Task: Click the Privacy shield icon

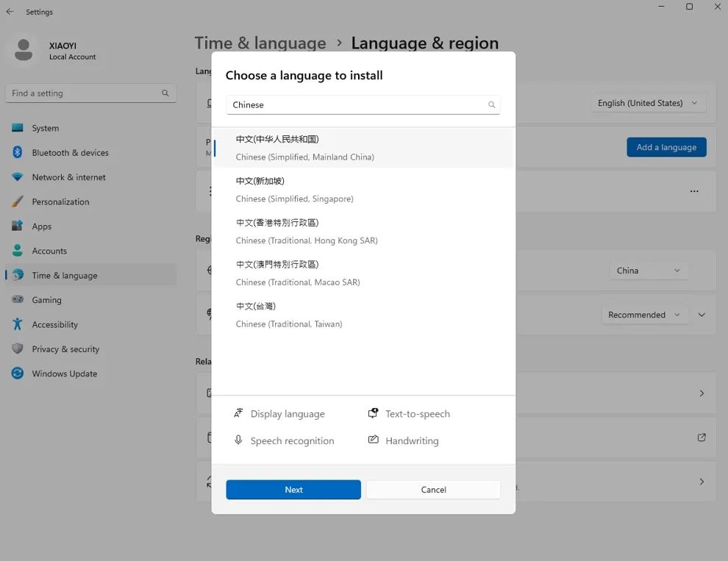Action: tap(17, 349)
